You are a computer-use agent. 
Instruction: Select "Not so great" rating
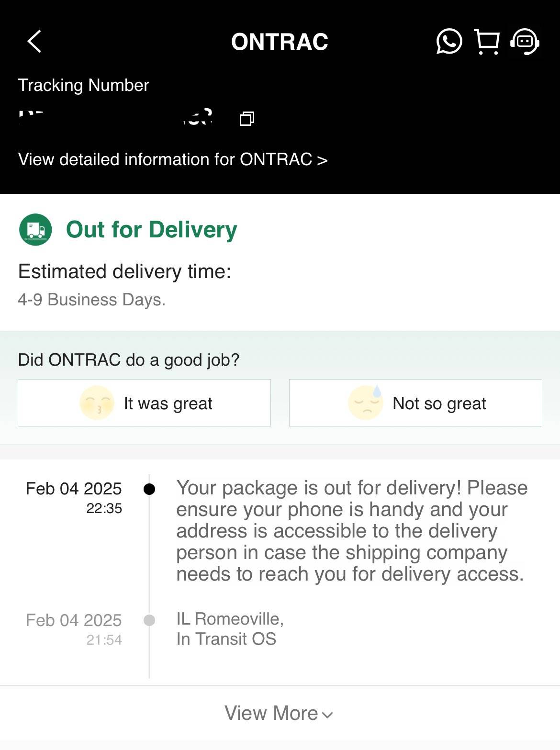[x=439, y=403]
